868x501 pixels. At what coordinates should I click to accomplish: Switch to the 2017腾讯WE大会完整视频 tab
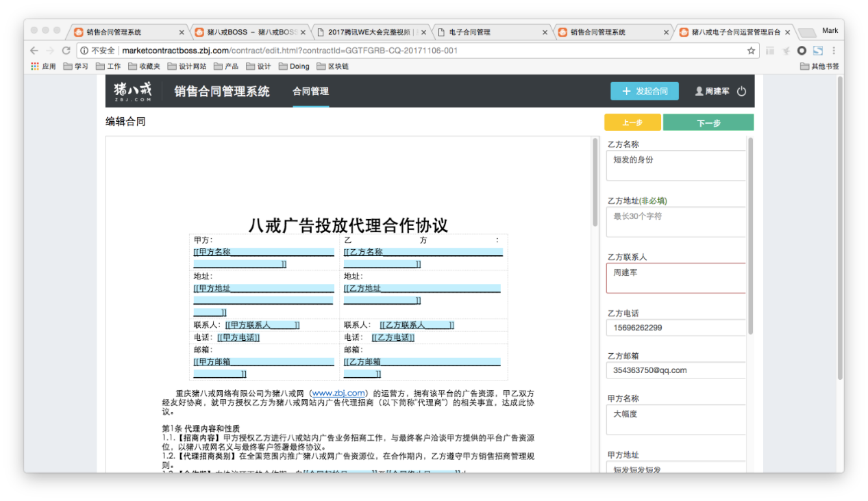(370, 32)
